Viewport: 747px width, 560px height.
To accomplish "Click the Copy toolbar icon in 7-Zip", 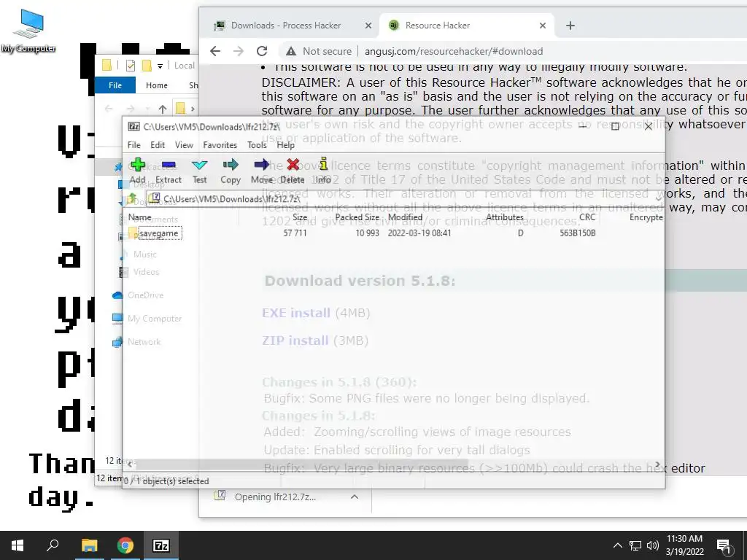I will tap(231, 171).
